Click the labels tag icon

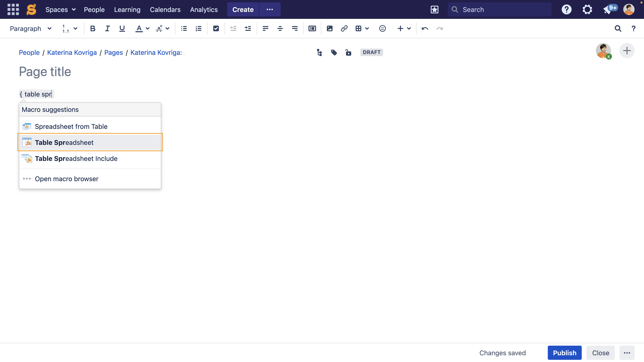(x=334, y=52)
